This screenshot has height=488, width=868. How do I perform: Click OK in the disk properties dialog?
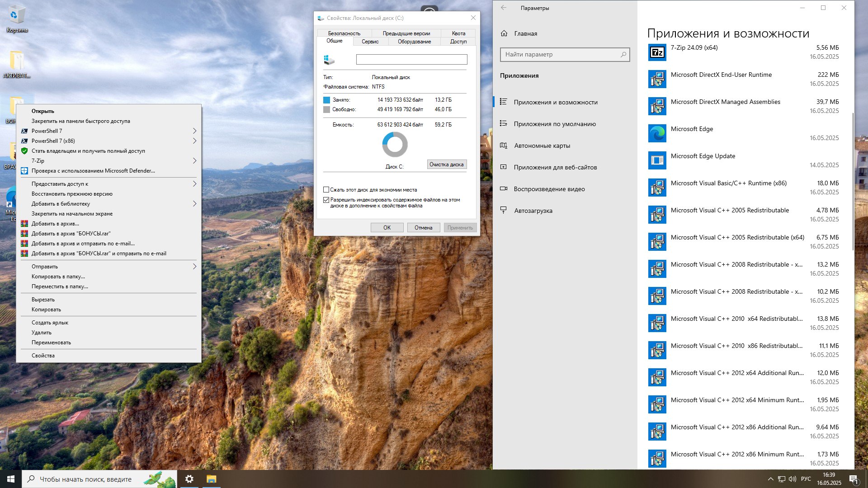pyautogui.click(x=387, y=228)
